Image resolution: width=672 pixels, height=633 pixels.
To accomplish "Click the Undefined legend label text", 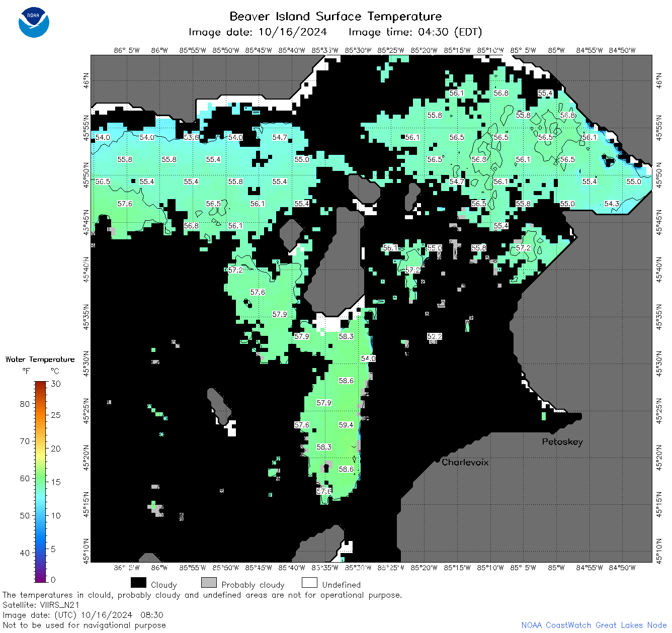I will [x=342, y=585].
